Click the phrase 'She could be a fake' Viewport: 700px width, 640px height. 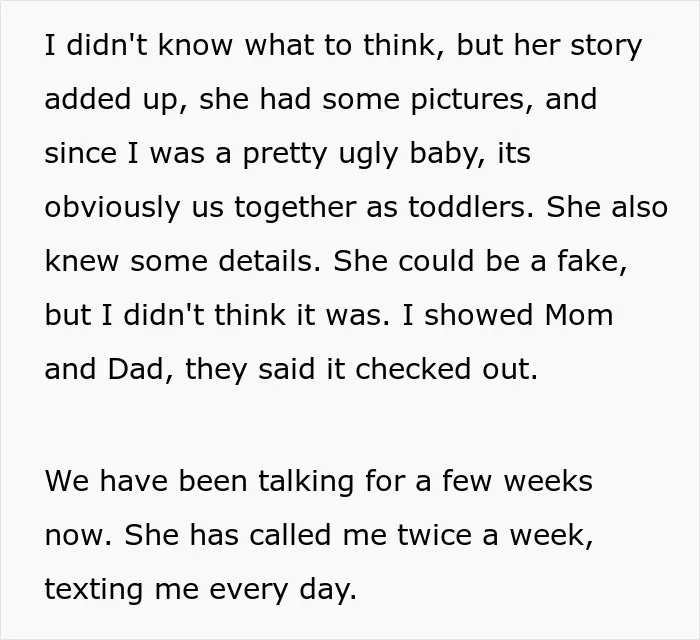pos(478,261)
